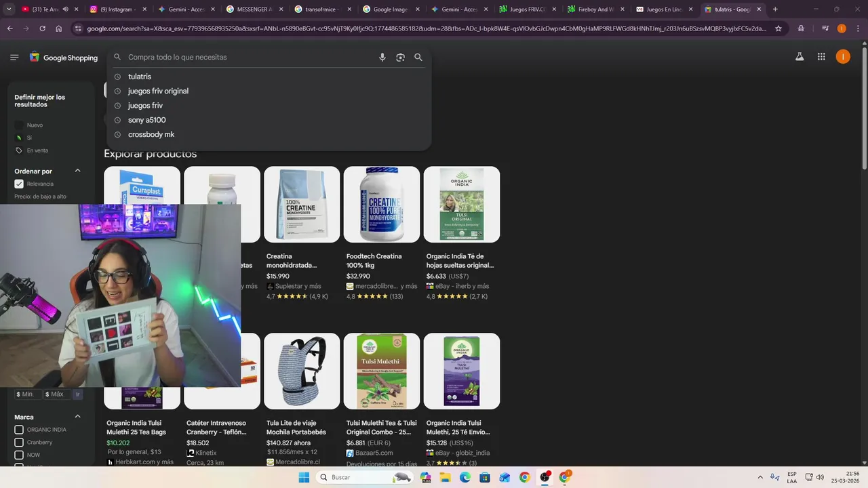
Task: Switch to the Google Image browser tab
Action: coord(390,9)
